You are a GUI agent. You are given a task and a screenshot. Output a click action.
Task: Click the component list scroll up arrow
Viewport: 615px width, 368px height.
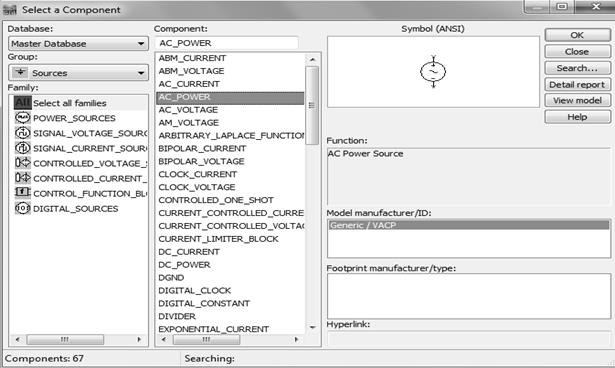[312, 60]
